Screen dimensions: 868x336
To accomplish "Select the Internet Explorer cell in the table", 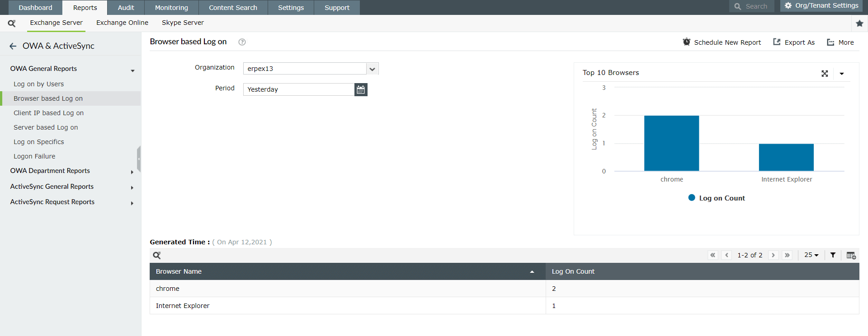I will [x=348, y=306].
